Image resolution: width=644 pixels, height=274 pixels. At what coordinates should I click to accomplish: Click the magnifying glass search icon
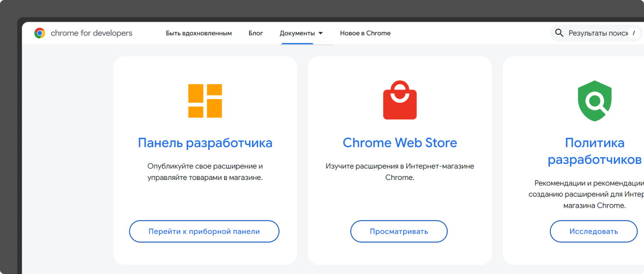pyautogui.click(x=559, y=33)
